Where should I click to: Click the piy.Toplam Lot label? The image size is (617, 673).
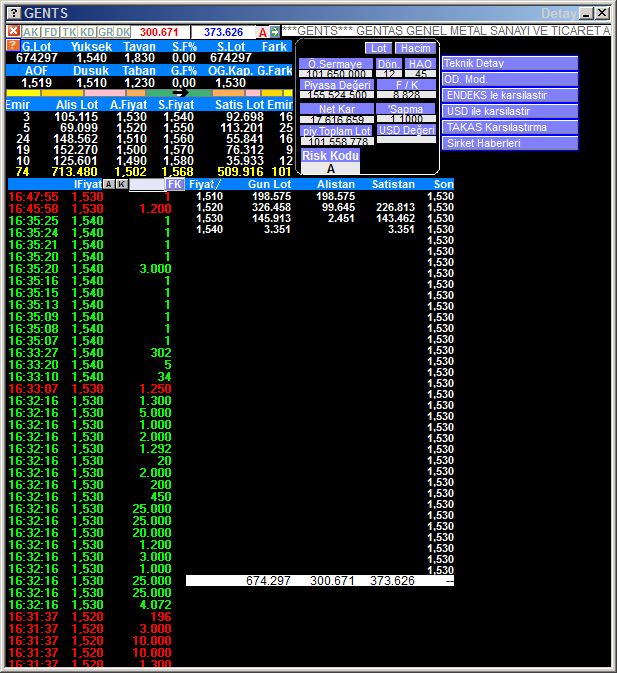[x=337, y=131]
